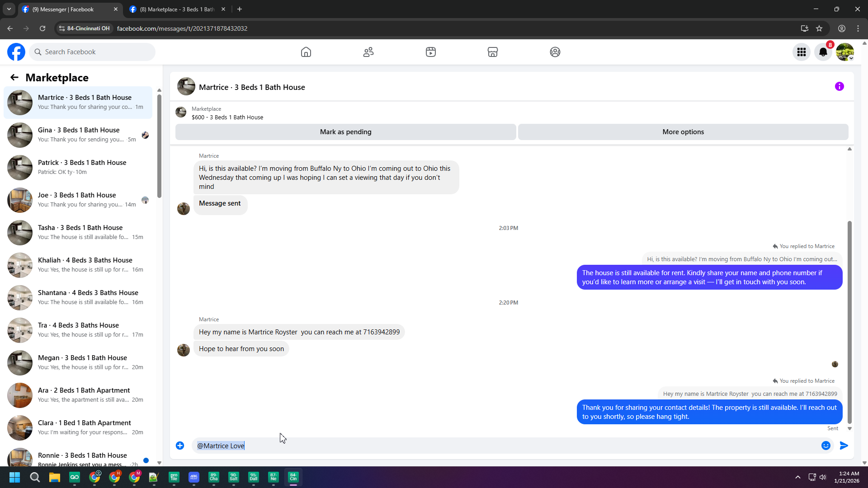868x488 pixels.
Task: Click the Facebook logo
Action: tap(16, 52)
